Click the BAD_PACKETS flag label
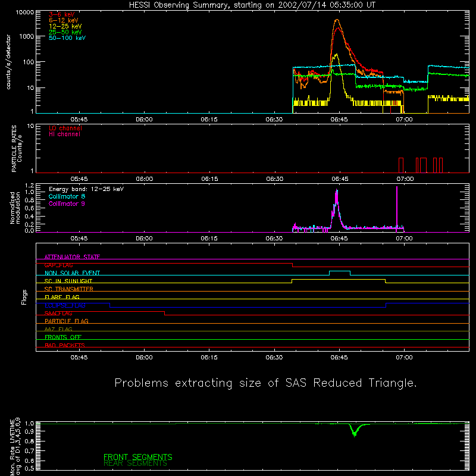Viewport: 476px width, 476px height. [65, 345]
